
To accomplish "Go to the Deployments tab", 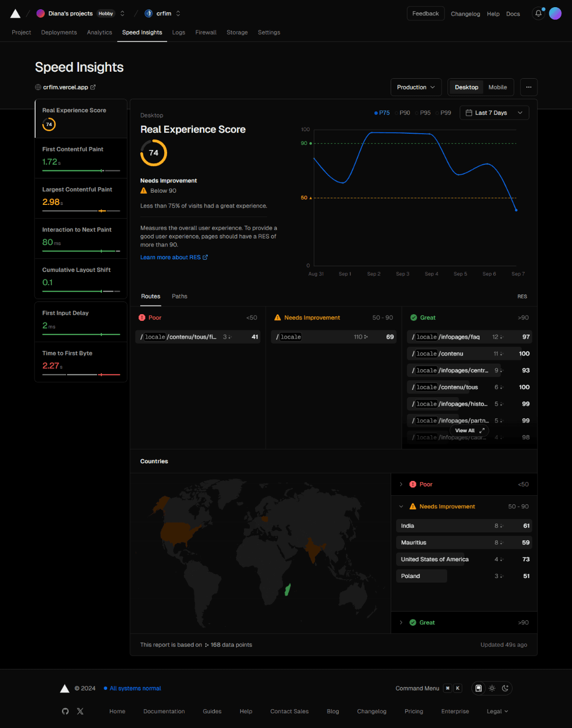I will tap(59, 33).
